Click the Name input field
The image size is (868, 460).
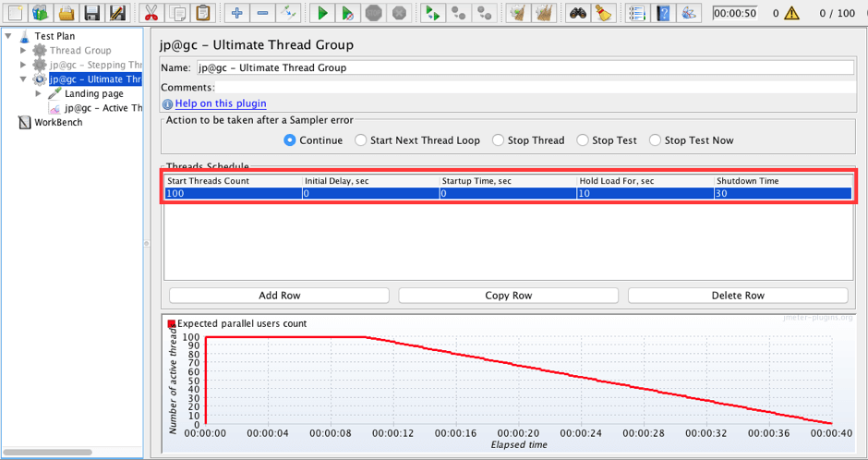point(524,67)
